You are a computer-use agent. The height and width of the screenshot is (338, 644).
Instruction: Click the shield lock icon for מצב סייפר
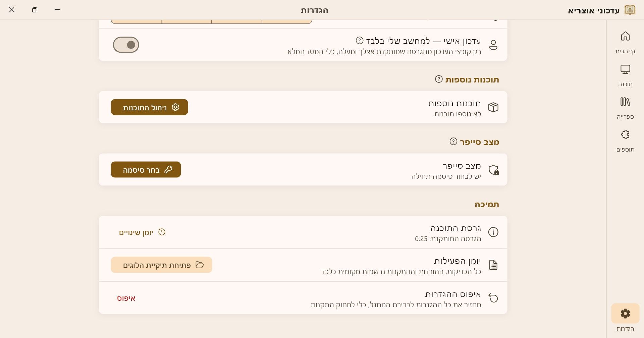point(493,170)
